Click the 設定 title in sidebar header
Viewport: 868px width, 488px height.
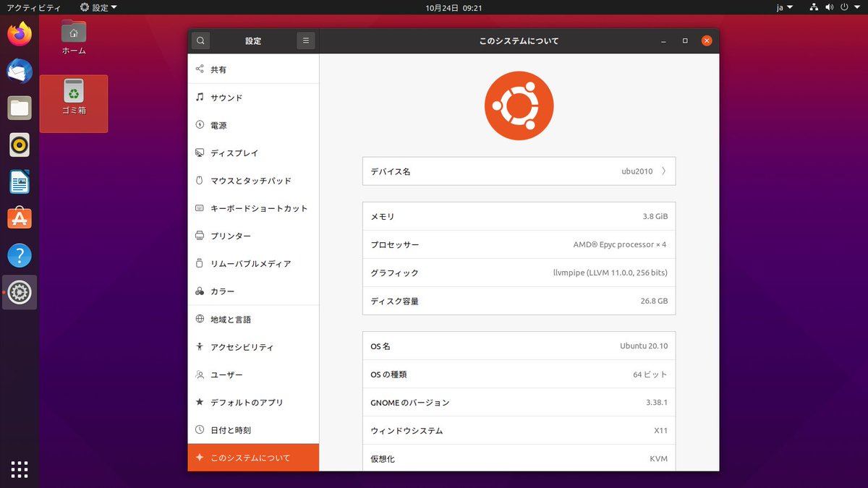pyautogui.click(x=253, y=41)
